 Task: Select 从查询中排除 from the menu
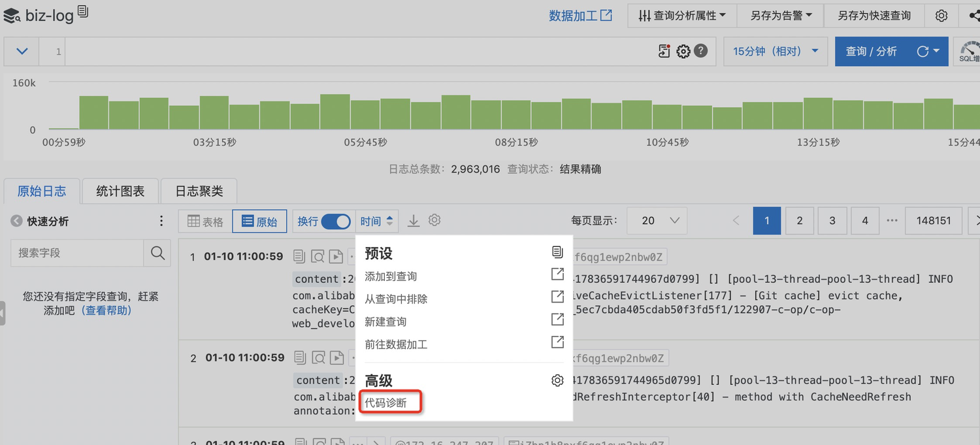396,299
